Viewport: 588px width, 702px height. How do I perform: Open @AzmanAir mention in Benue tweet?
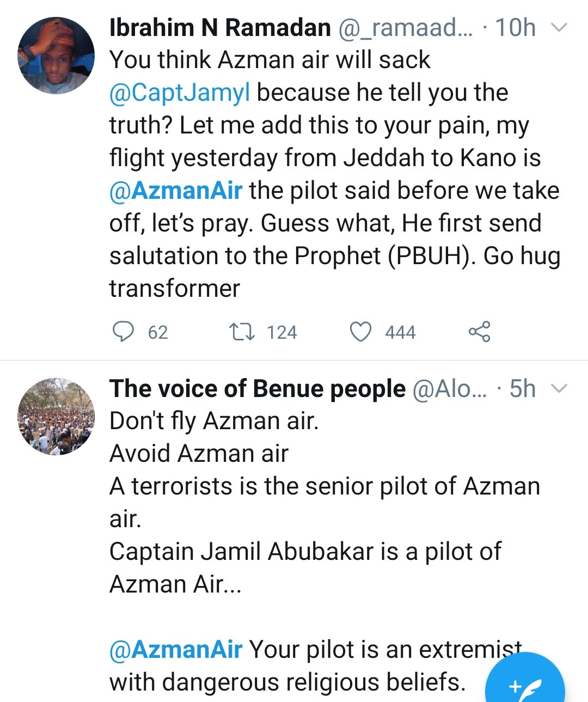(x=176, y=650)
